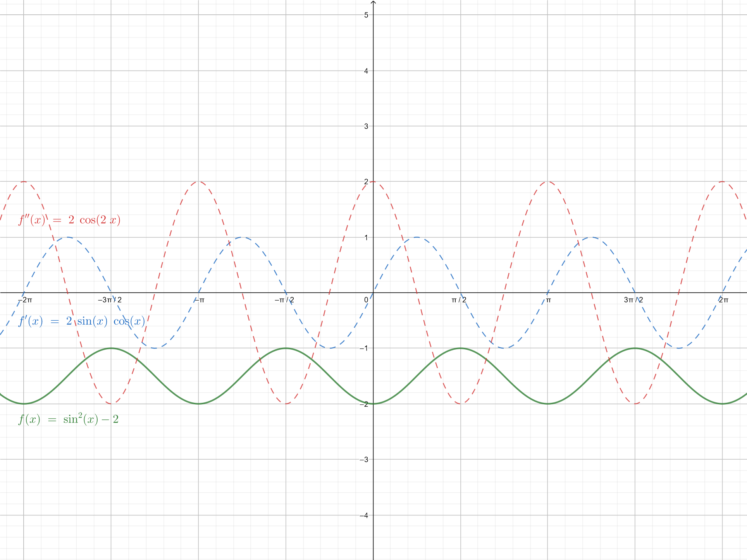Click the −3 label on the y-axis
Screen dimensions: 747x560
pos(364,460)
